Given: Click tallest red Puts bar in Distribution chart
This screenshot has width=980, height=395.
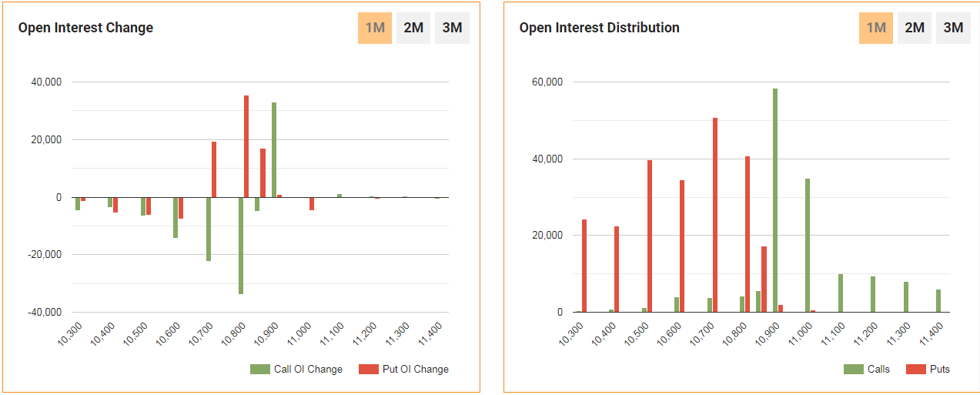Looking at the screenshot, I should [715, 216].
